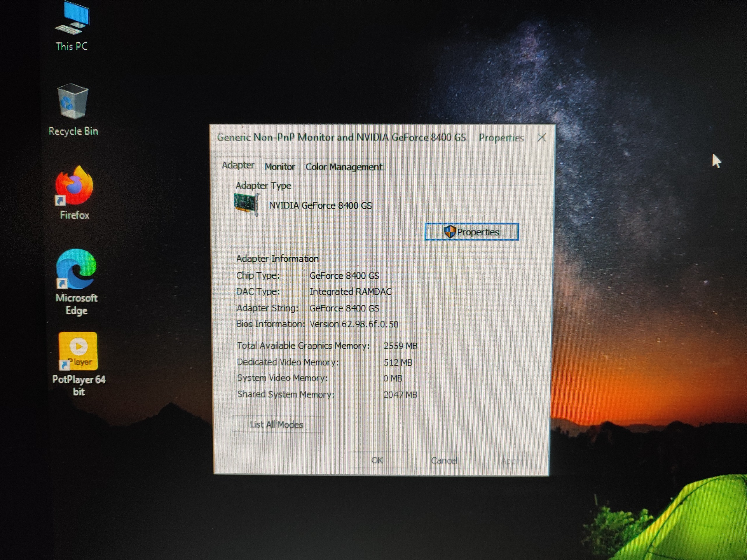Click the List All Modes button

coord(277,425)
